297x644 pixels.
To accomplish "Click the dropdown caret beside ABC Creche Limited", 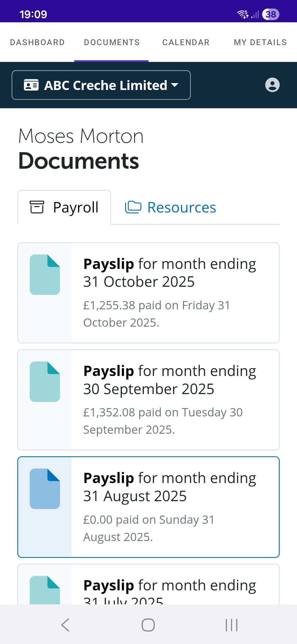I will (x=175, y=85).
